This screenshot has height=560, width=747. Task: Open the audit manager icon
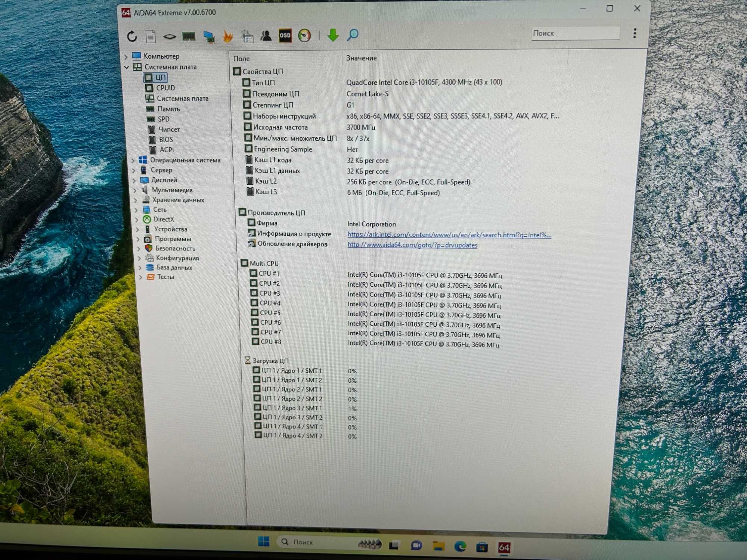(x=247, y=36)
